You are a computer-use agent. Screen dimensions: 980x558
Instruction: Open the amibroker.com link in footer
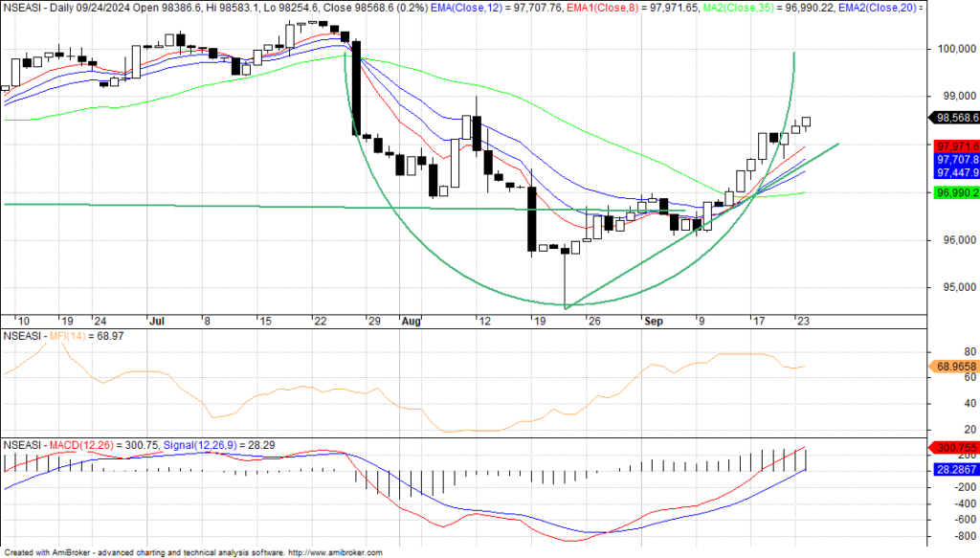pos(334,552)
